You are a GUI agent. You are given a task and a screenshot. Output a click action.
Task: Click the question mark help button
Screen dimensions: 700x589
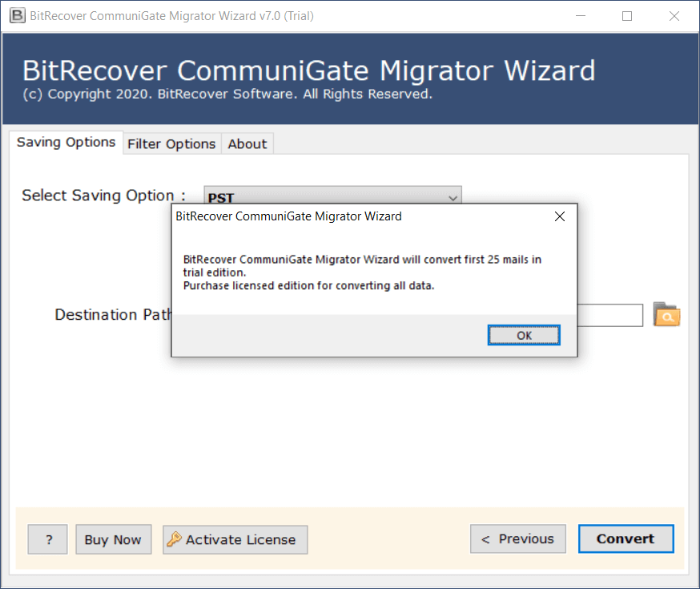(x=48, y=539)
